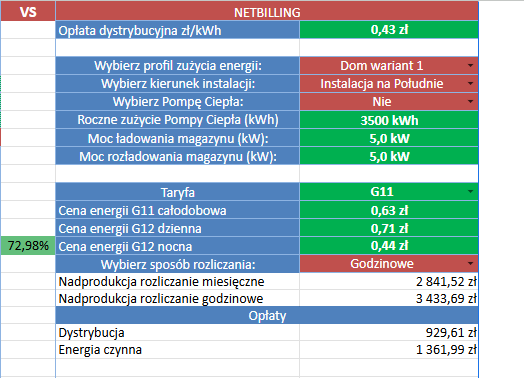The height and width of the screenshot is (378, 524).
Task: Select 'Roczne zużycie Pompy Ciepła (kWh)' label
Action: coord(177,120)
